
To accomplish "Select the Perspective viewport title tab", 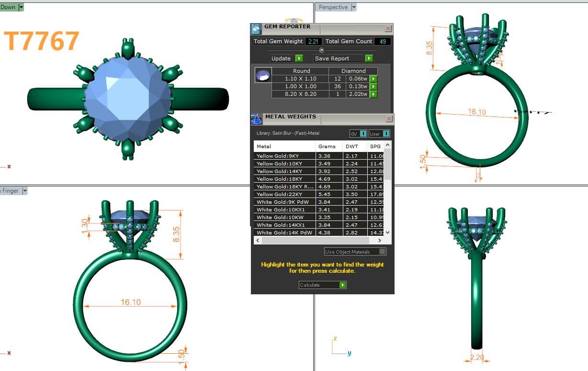I will (x=333, y=7).
